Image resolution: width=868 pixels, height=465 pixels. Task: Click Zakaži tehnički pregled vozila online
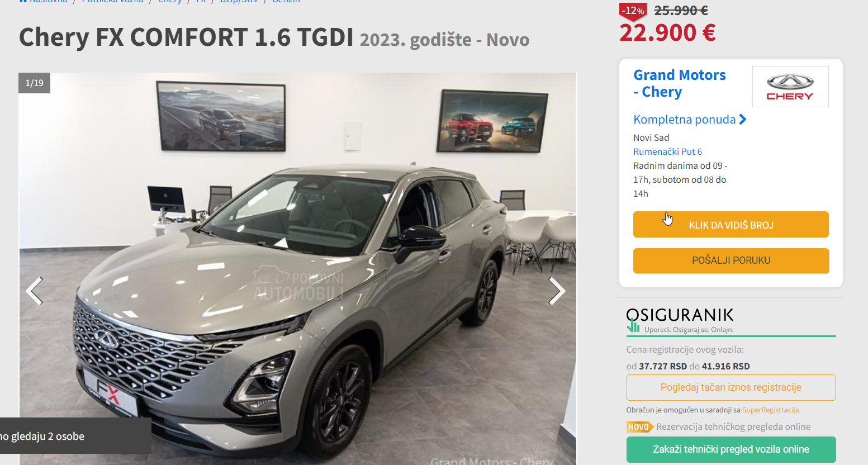(731, 449)
